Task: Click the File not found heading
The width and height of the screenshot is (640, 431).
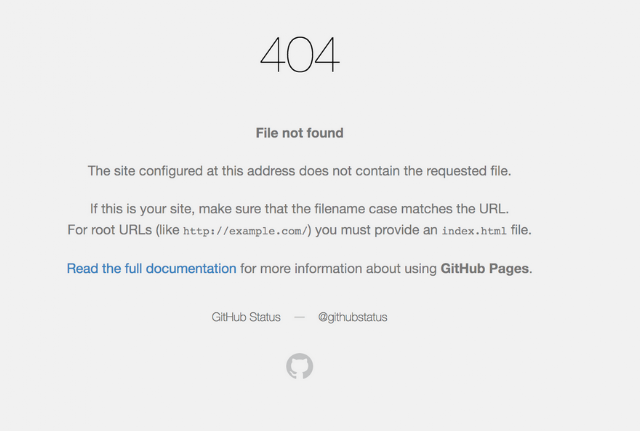Action: (300, 133)
